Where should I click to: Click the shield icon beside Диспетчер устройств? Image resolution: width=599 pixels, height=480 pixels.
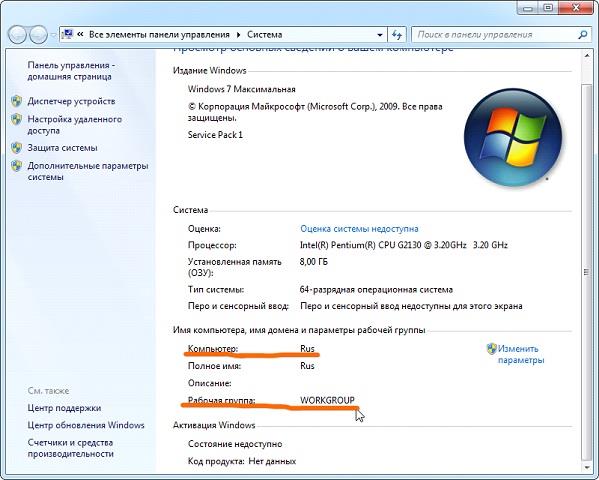[16, 101]
